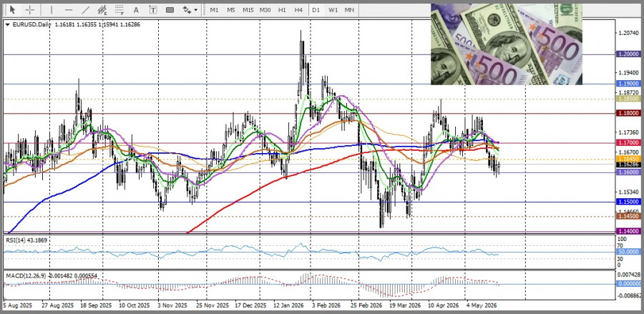Select the D1 daily timeframe
644x314 pixels.
pyautogui.click(x=316, y=9)
